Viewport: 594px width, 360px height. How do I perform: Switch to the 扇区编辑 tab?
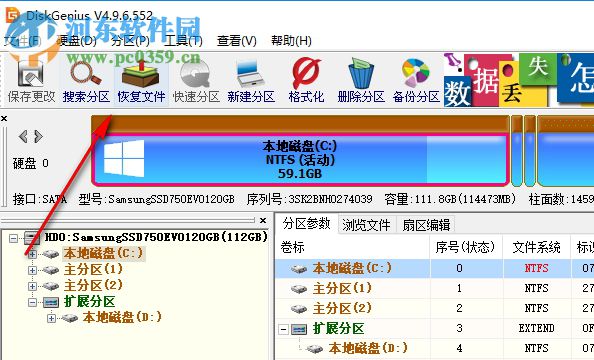[x=426, y=225]
